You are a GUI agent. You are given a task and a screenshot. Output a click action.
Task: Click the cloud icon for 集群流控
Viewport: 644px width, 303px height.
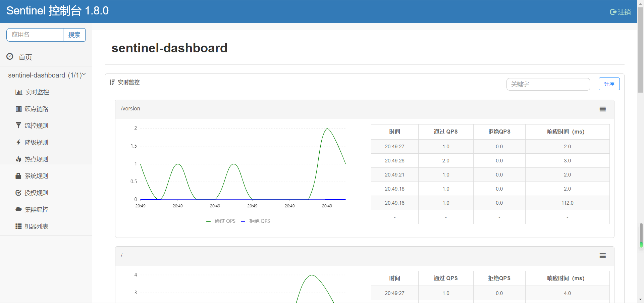tap(18, 209)
